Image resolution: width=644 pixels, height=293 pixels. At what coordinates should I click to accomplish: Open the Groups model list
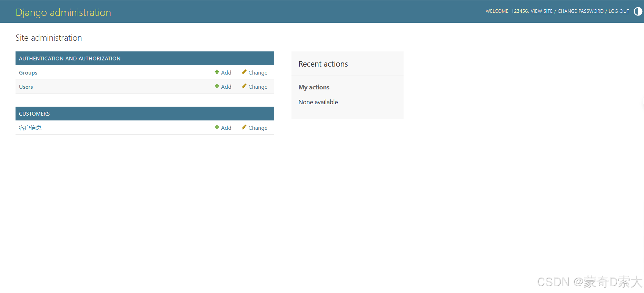28,73
